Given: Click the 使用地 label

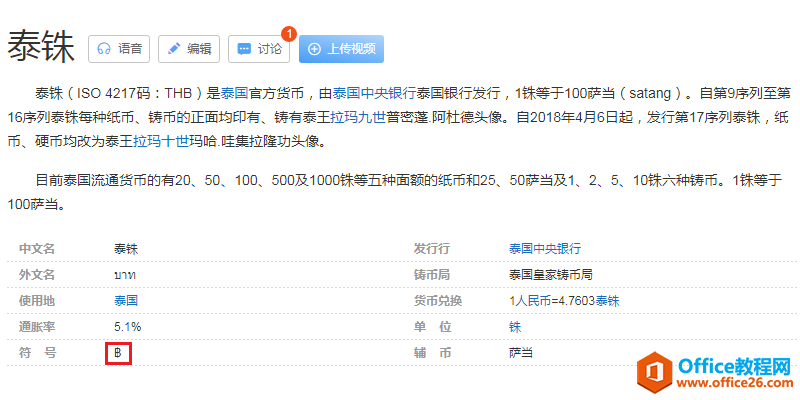Looking at the screenshot, I should (37, 301).
